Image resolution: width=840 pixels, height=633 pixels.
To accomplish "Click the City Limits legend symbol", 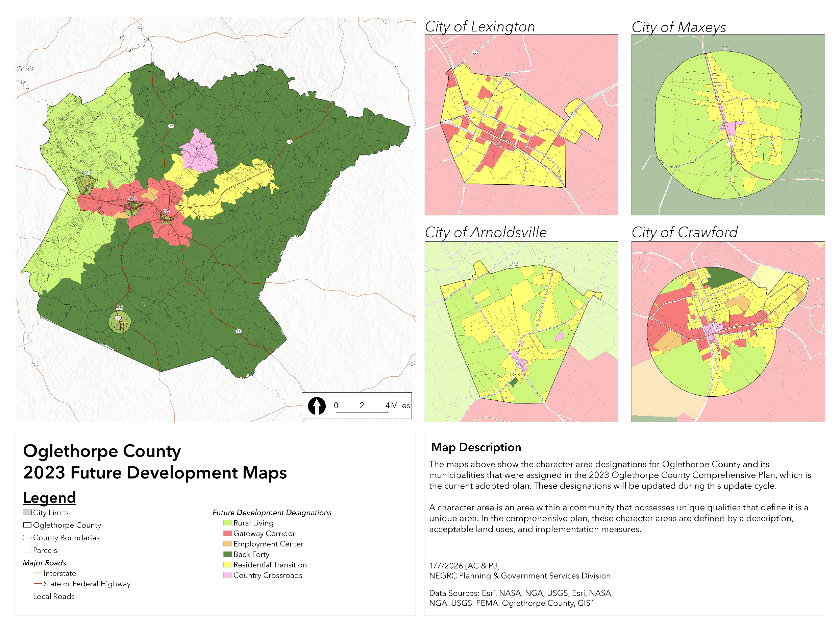I will pos(27,512).
